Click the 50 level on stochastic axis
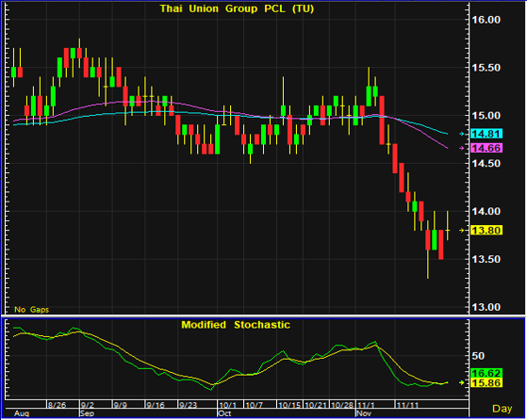The height and width of the screenshot is (420, 527). coord(478,356)
